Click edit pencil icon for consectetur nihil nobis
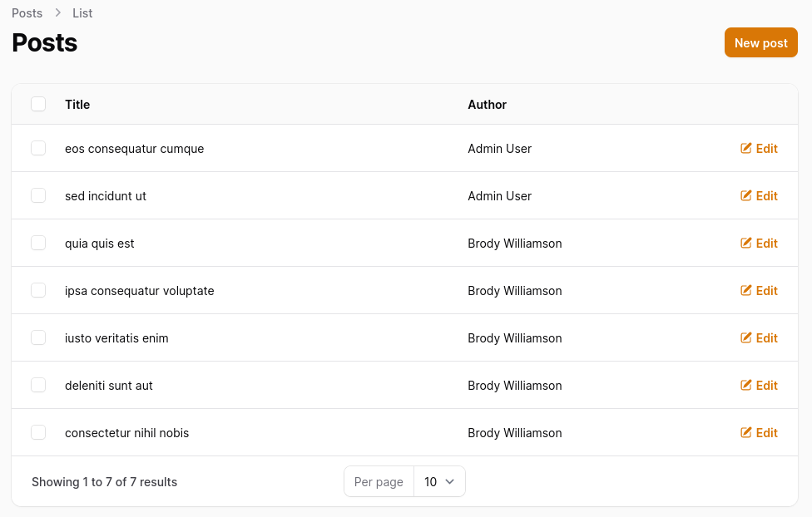This screenshot has width=812, height=517. pyautogui.click(x=745, y=433)
